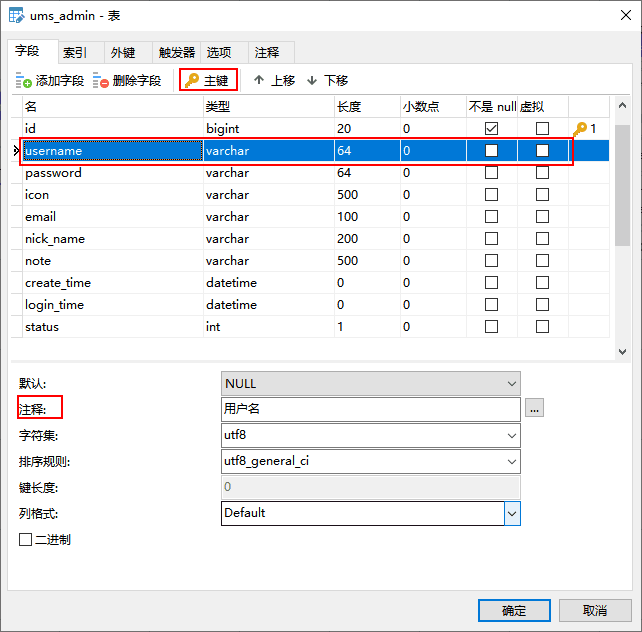The image size is (642, 632).
Task: Click the Primary Key (主键) key icon
Action: click(192, 80)
